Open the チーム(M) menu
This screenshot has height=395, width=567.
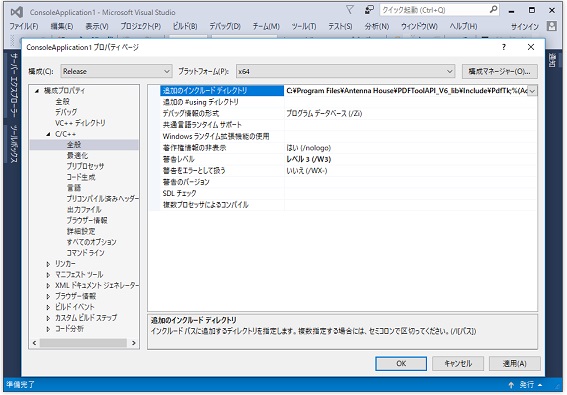[x=266, y=26]
